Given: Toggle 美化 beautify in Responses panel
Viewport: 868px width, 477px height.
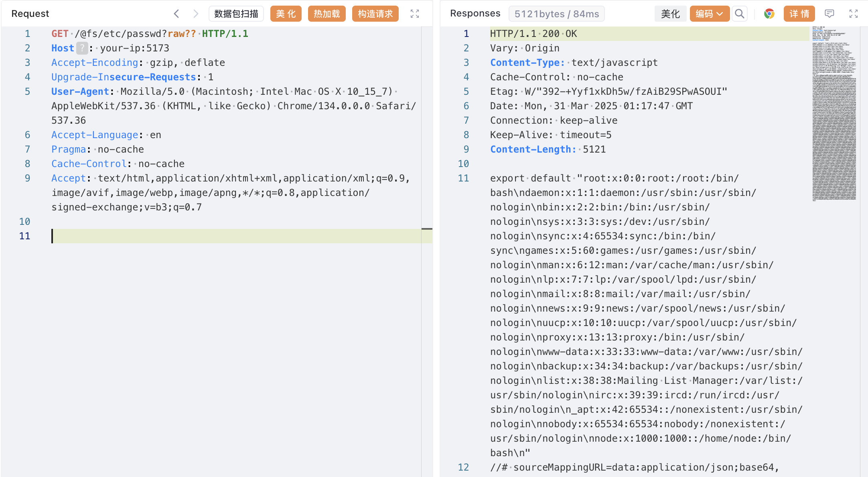Looking at the screenshot, I should [670, 14].
